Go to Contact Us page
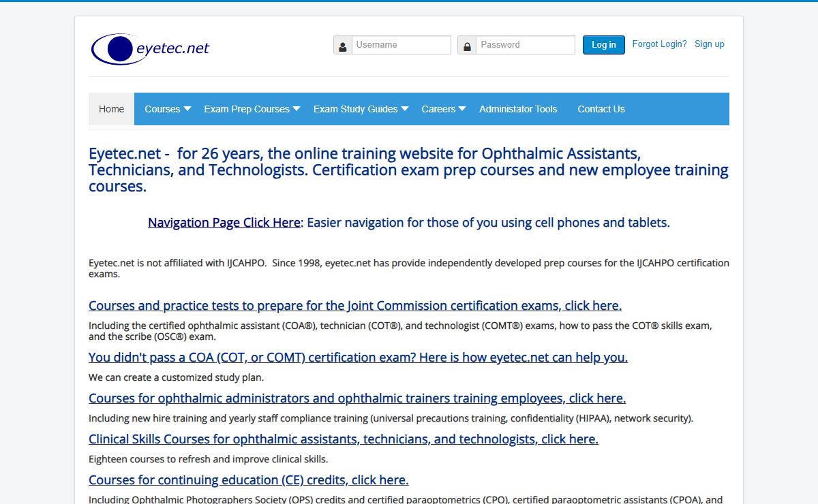Image resolution: width=818 pixels, height=504 pixels. (x=601, y=109)
